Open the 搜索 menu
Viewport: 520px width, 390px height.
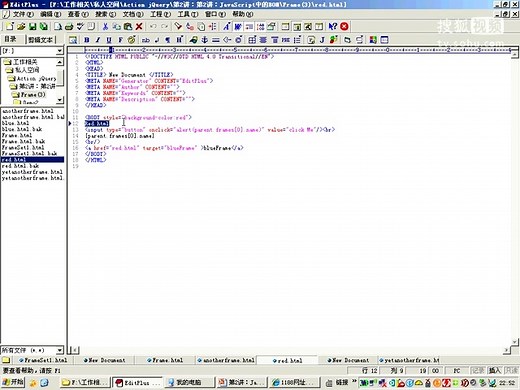[x=105, y=14]
